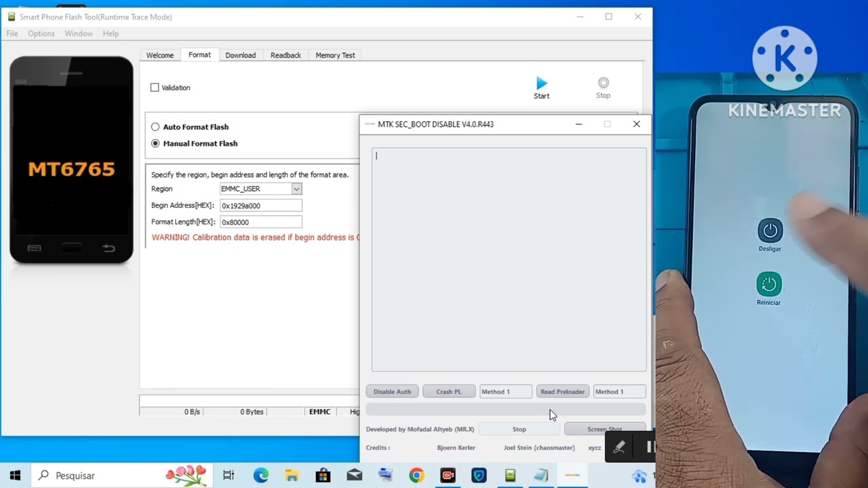Switch to the Download tab

tap(241, 56)
